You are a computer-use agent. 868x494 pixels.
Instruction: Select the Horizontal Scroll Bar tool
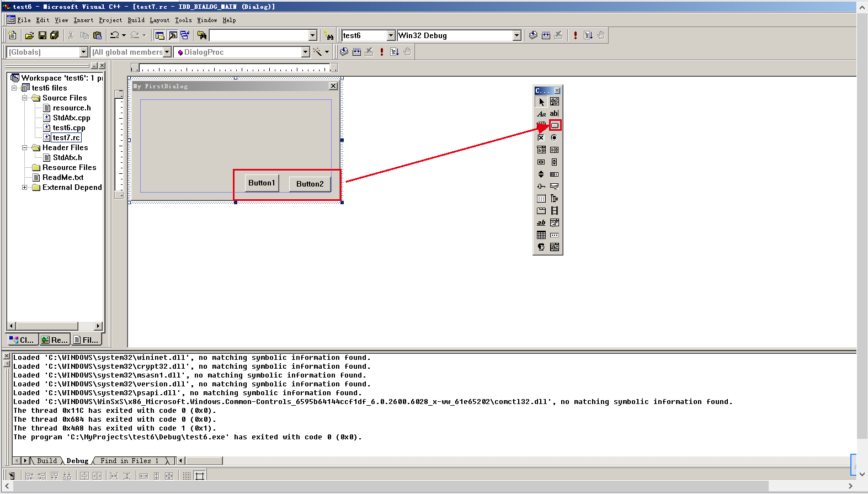click(x=541, y=162)
